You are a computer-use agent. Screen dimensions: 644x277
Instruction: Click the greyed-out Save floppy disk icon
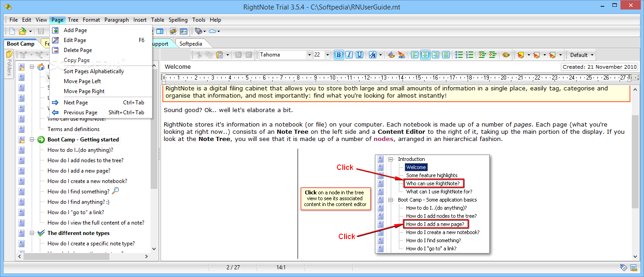[41, 31]
